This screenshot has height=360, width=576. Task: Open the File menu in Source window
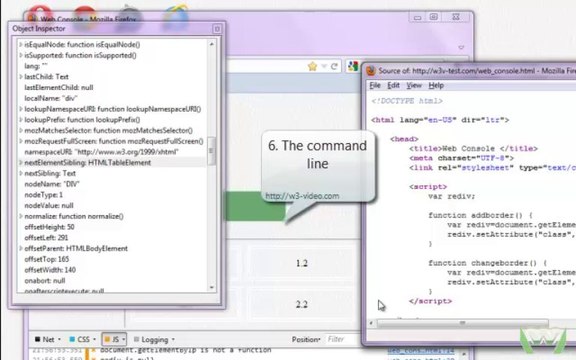coord(375,85)
